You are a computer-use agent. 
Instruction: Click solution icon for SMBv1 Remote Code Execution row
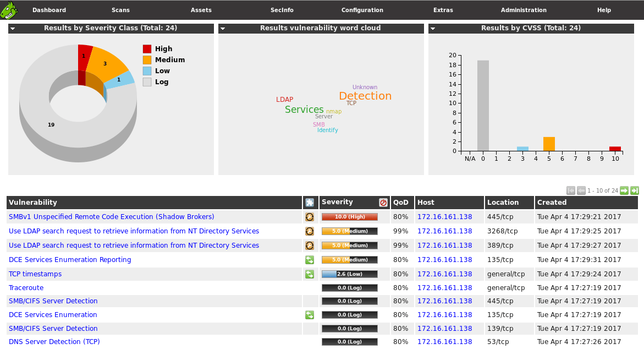pyautogui.click(x=310, y=217)
